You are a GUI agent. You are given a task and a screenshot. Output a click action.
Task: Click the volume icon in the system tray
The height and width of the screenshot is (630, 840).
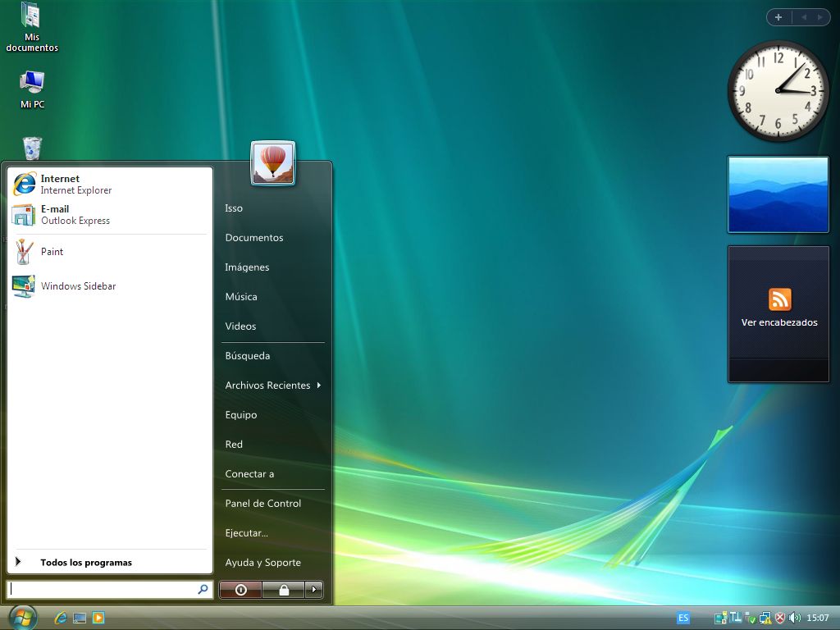coord(795,618)
